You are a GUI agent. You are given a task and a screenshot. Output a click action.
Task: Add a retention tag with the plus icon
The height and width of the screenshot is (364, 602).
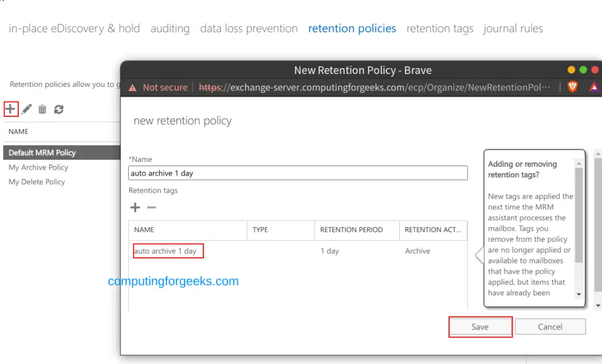(135, 207)
